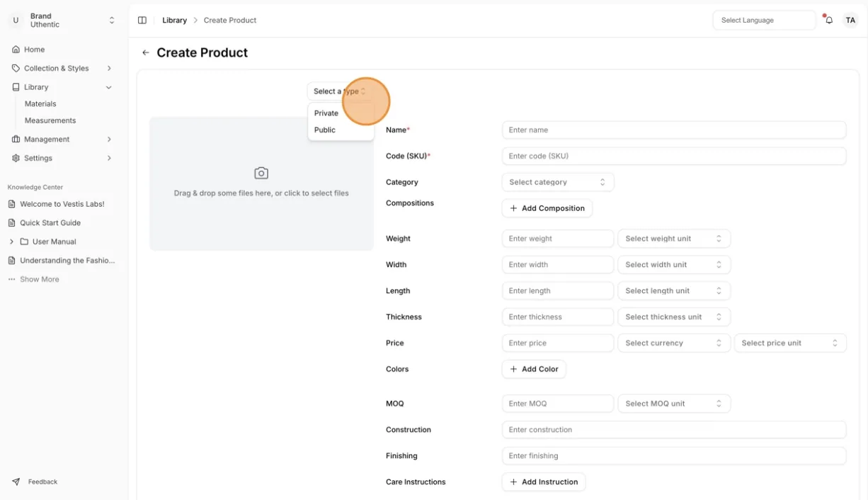868x500 pixels.
Task: Open the Select category dropdown
Action: pyautogui.click(x=558, y=182)
